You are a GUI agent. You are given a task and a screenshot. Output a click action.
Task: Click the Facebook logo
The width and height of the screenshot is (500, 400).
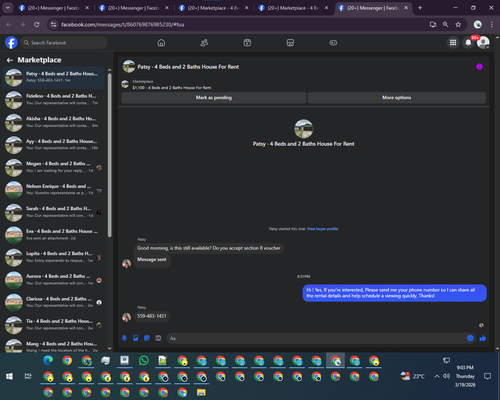(11, 43)
